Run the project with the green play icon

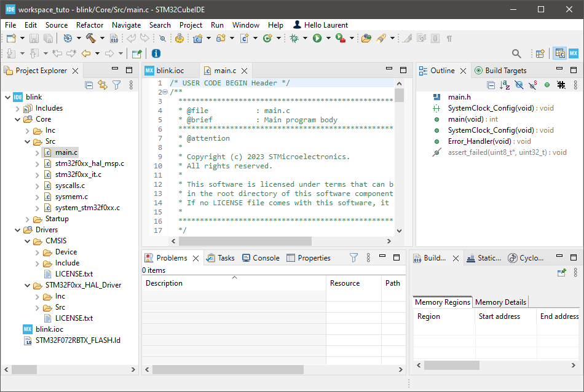pos(317,38)
